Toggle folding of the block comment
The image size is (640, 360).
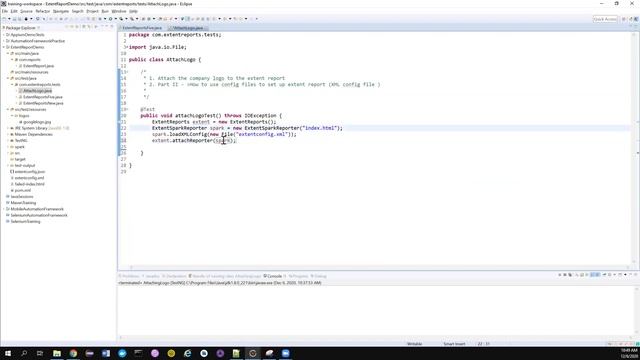127,72
